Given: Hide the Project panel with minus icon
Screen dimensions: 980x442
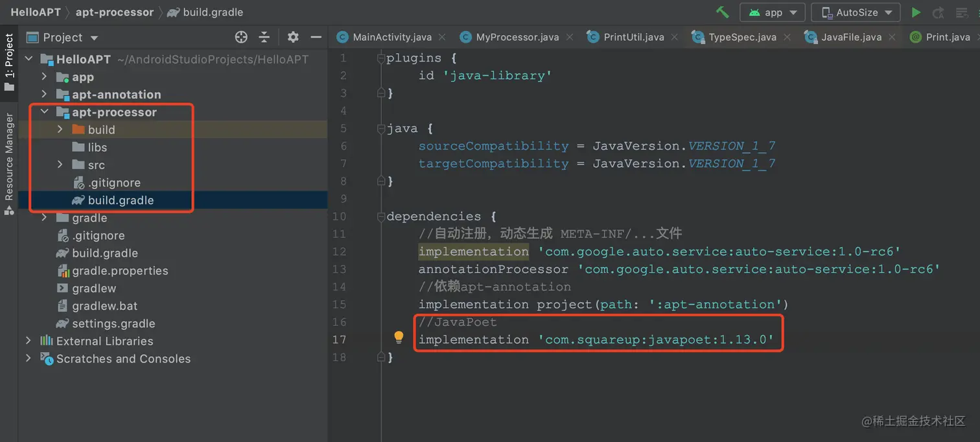Looking at the screenshot, I should click(x=316, y=37).
